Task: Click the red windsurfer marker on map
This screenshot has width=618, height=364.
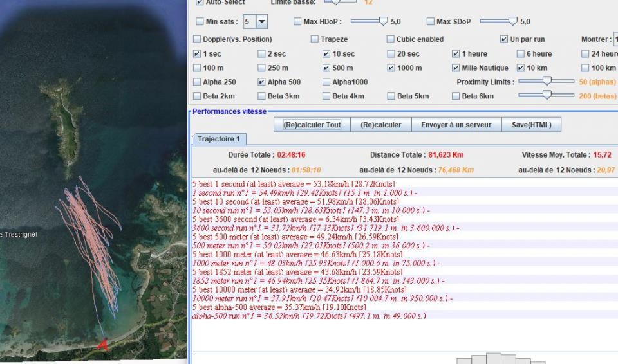Action: 102,344
